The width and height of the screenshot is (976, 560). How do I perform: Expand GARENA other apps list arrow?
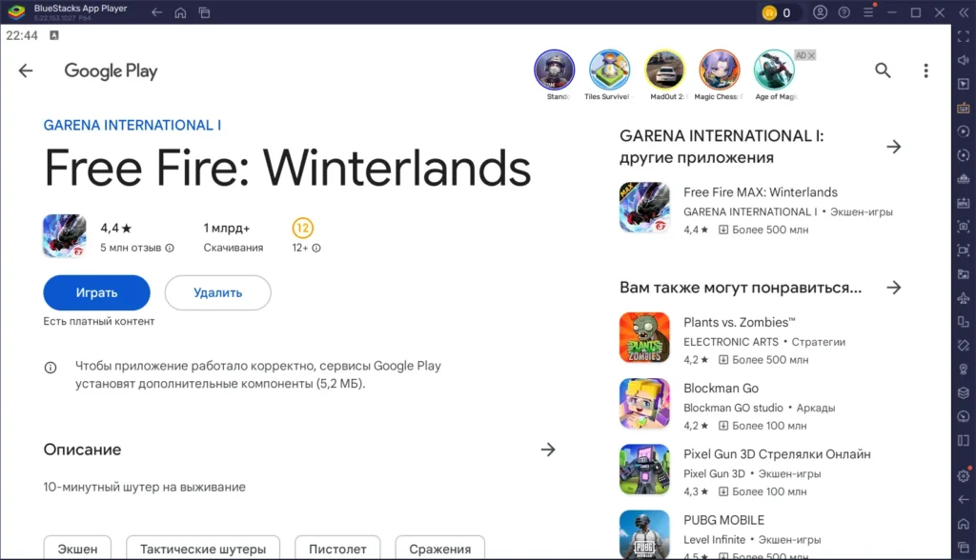[x=893, y=147]
